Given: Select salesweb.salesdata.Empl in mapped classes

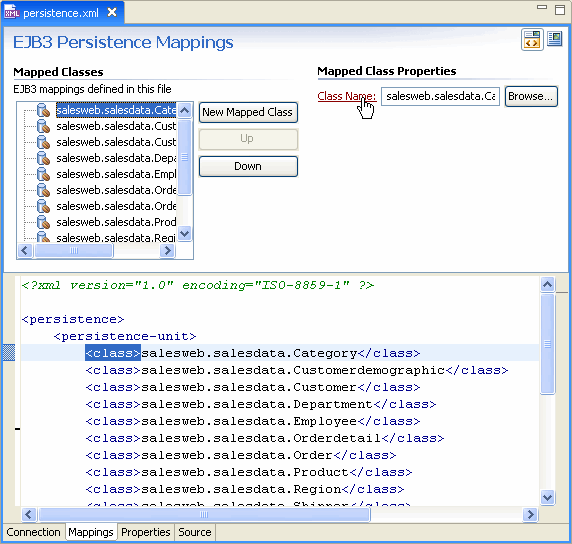Looking at the screenshot, I should (116, 174).
